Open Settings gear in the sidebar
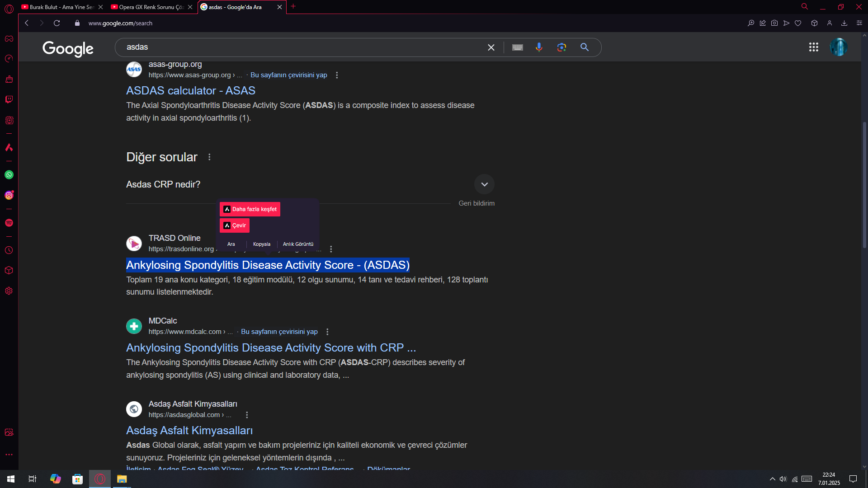Image resolution: width=868 pixels, height=488 pixels. pyautogui.click(x=9, y=291)
